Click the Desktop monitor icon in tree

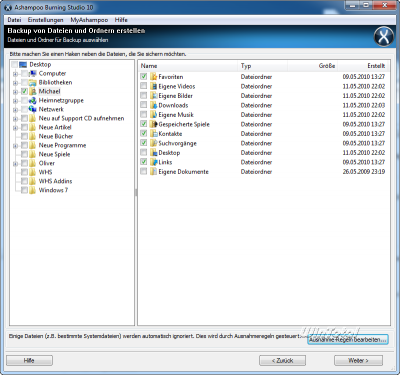(23, 65)
